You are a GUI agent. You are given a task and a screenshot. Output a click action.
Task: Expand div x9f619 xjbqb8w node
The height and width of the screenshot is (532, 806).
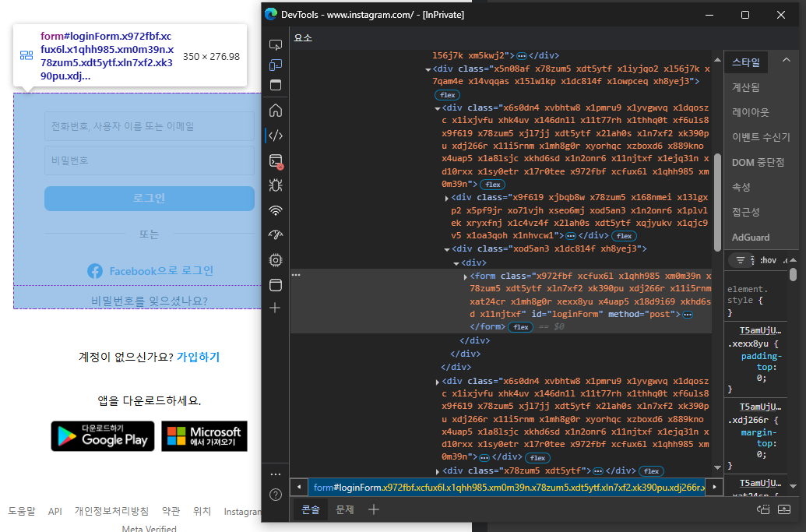pyautogui.click(x=447, y=198)
